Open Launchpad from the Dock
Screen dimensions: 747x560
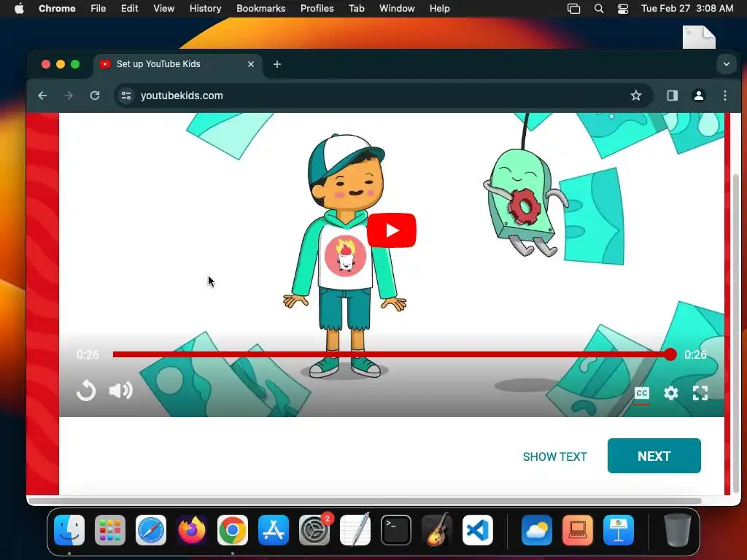click(x=110, y=530)
